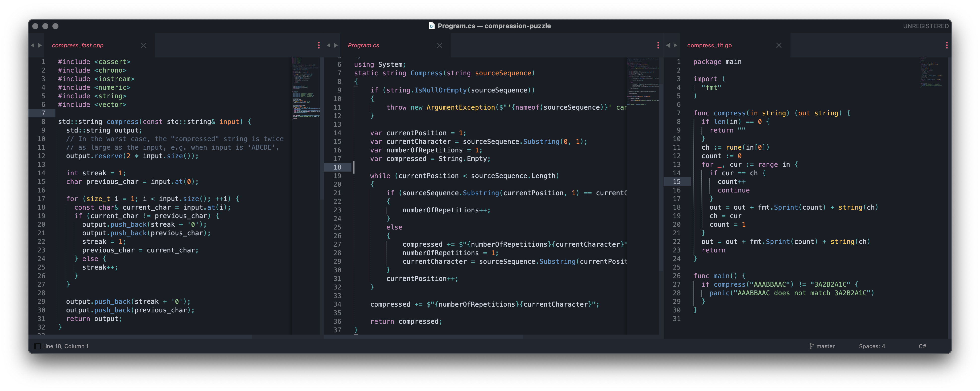This screenshot has width=980, height=391.
Task: Click the left pane horizontal scrollbar
Action: click(x=140, y=337)
